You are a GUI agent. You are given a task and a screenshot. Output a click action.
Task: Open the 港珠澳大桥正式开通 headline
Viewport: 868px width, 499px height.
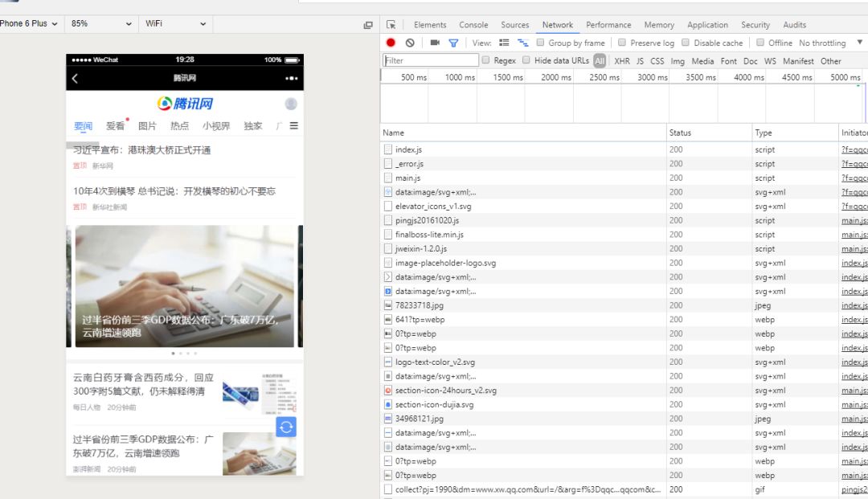[x=141, y=150]
